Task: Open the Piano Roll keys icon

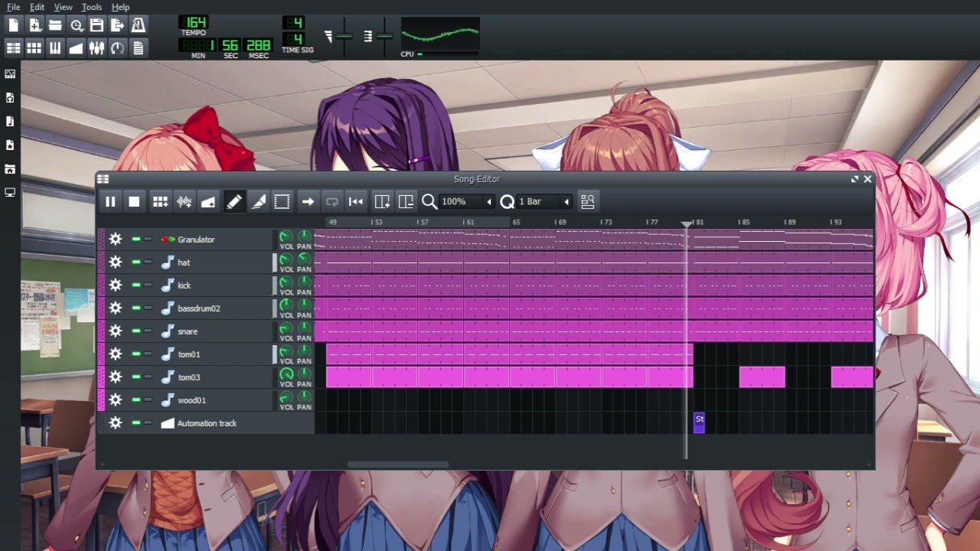Action: click(55, 48)
